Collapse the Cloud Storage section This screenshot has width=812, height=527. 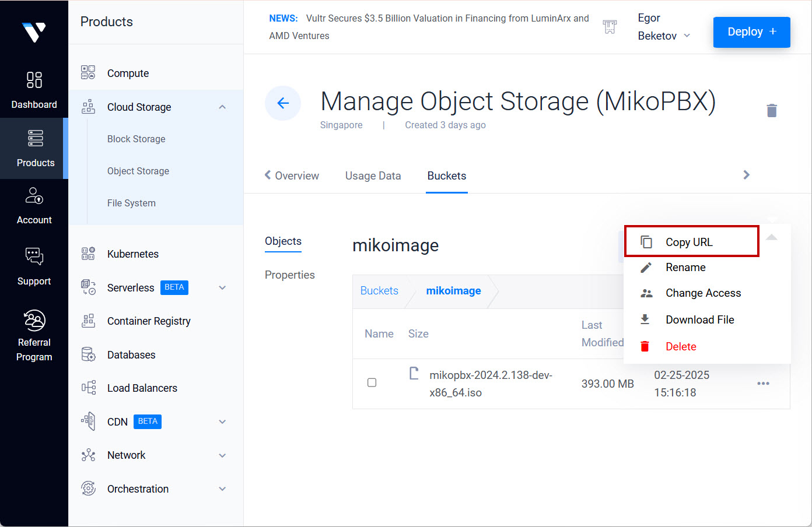click(x=222, y=107)
